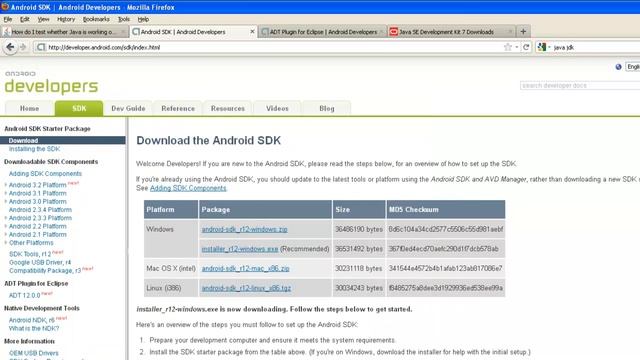
Task: Click size cell '36531492 bytes'
Action: coord(359,249)
